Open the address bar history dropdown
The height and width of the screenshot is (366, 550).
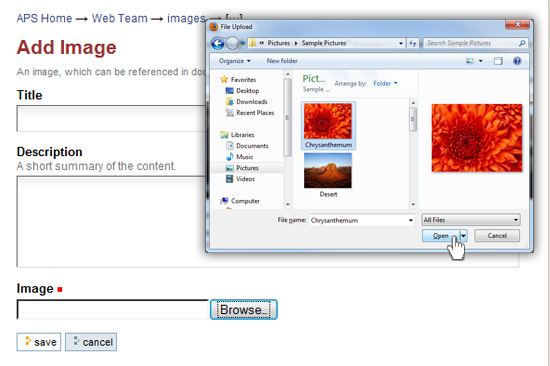click(x=401, y=43)
